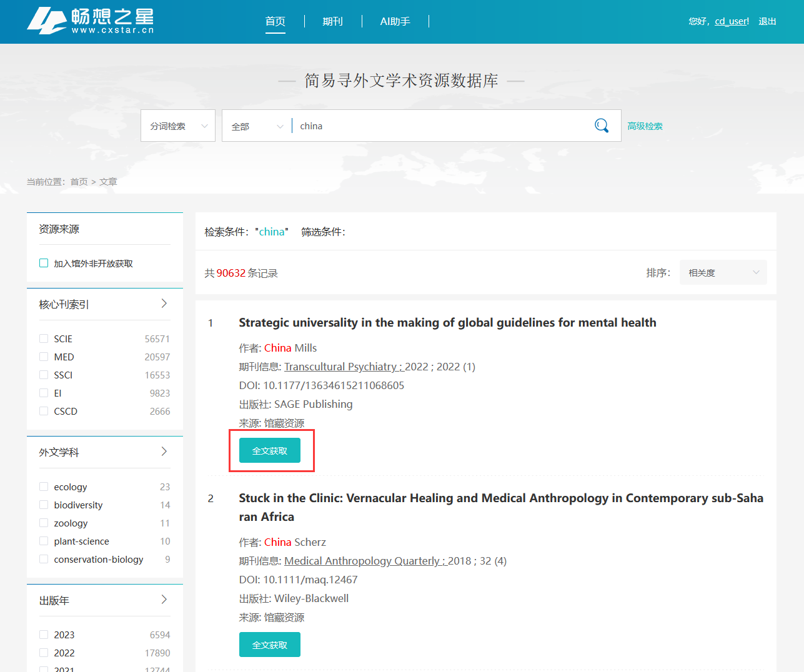Click the 畅想之星 logo
Image resolution: width=804 pixels, height=672 pixels.
[x=91, y=21]
